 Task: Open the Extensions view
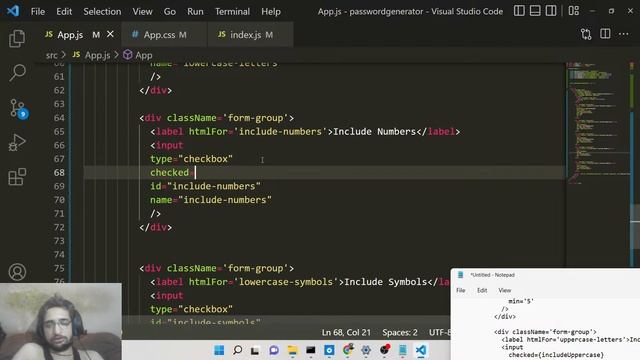pos(17,177)
